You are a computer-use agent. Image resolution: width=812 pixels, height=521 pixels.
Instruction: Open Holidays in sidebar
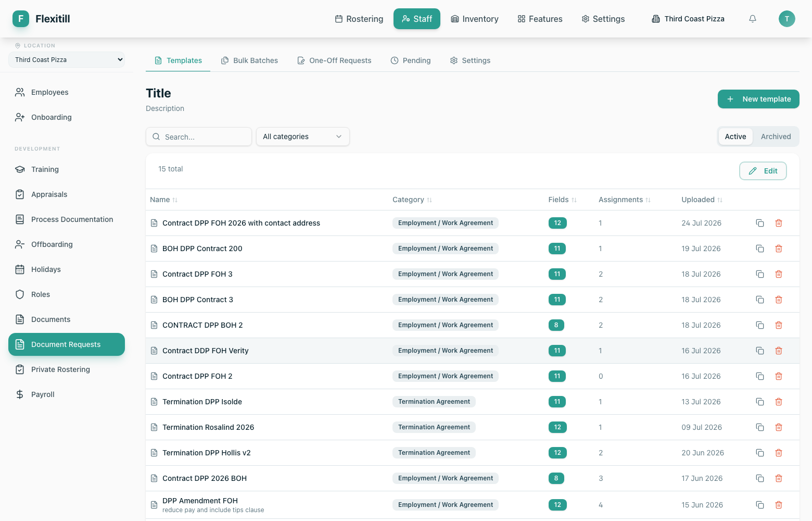tap(67, 269)
